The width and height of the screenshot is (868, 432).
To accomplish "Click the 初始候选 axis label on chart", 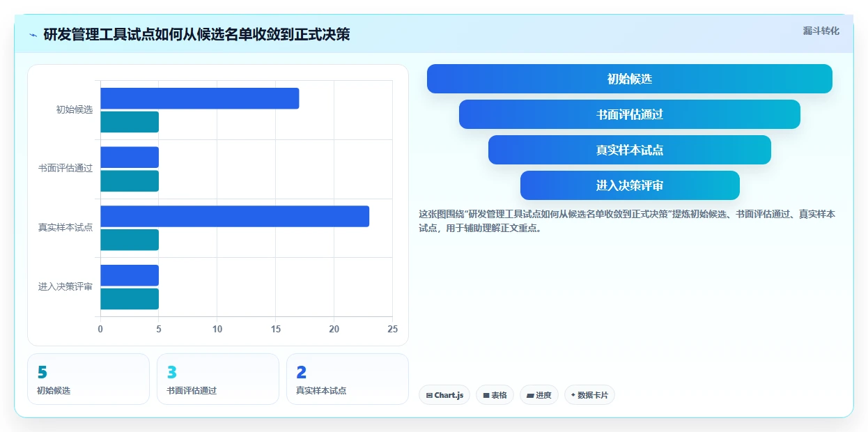I will pos(75,110).
